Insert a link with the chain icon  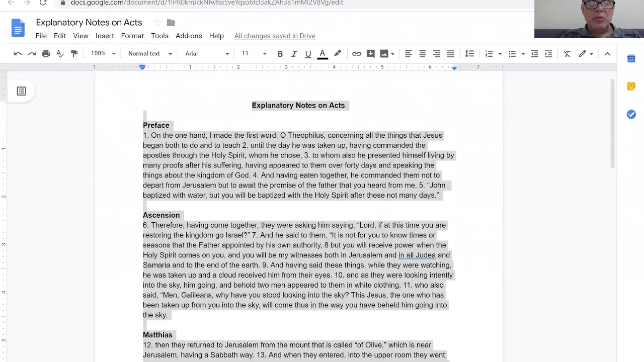click(x=356, y=54)
